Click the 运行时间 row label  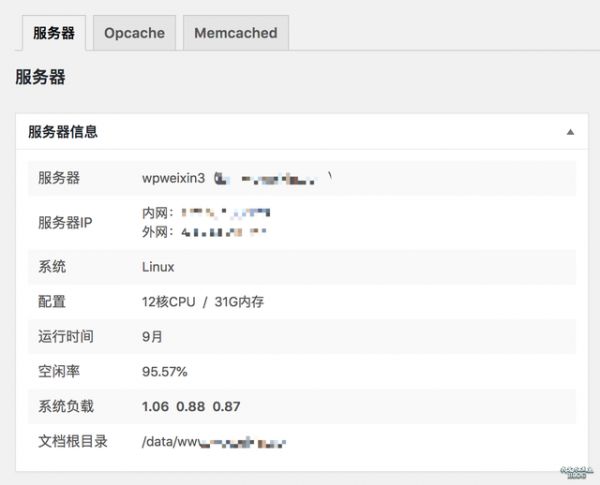point(65,337)
